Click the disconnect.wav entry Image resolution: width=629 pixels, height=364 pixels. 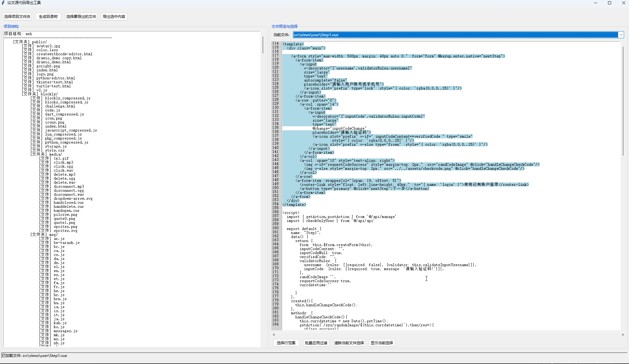pyautogui.click(x=61, y=195)
